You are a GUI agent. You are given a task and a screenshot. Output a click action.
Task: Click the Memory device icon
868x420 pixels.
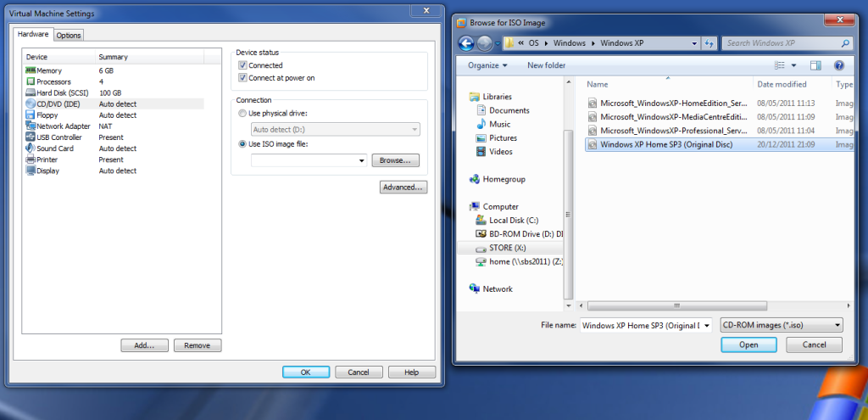(31, 70)
